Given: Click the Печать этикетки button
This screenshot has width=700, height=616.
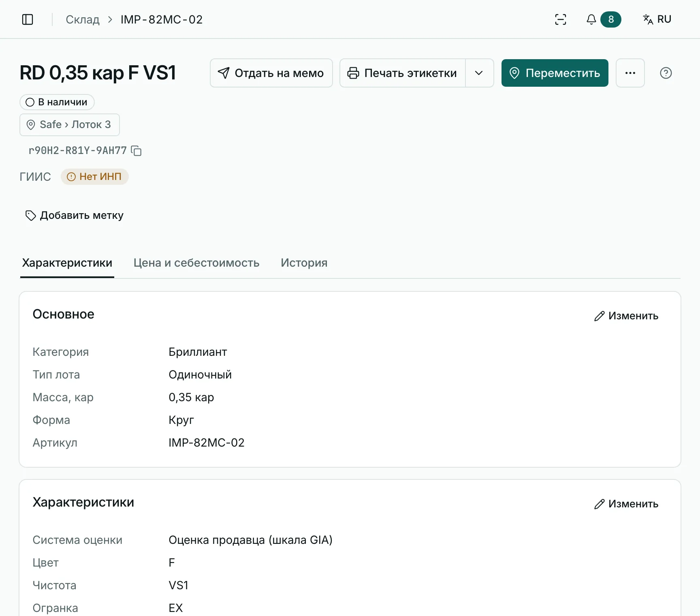Looking at the screenshot, I should [402, 73].
